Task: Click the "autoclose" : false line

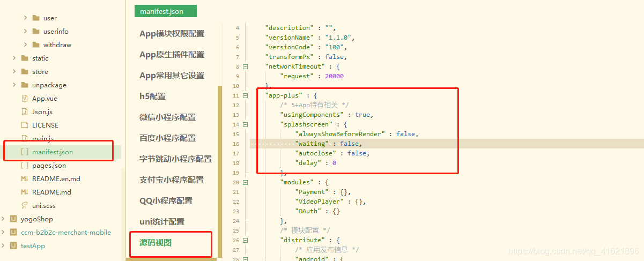Action: pos(332,153)
